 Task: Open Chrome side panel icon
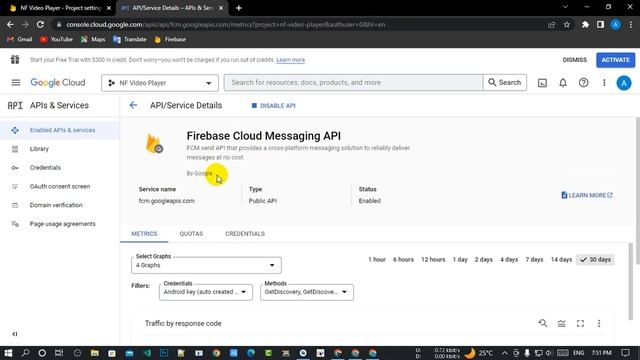click(x=600, y=24)
